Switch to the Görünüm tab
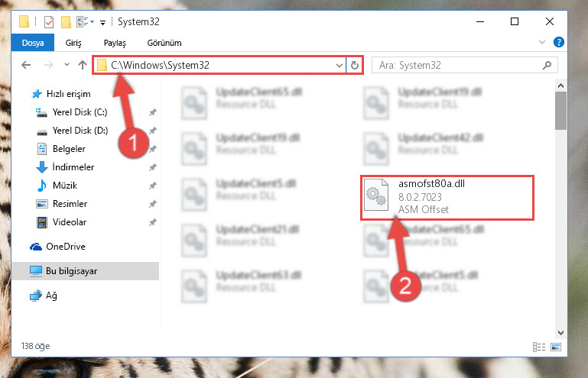 [164, 43]
